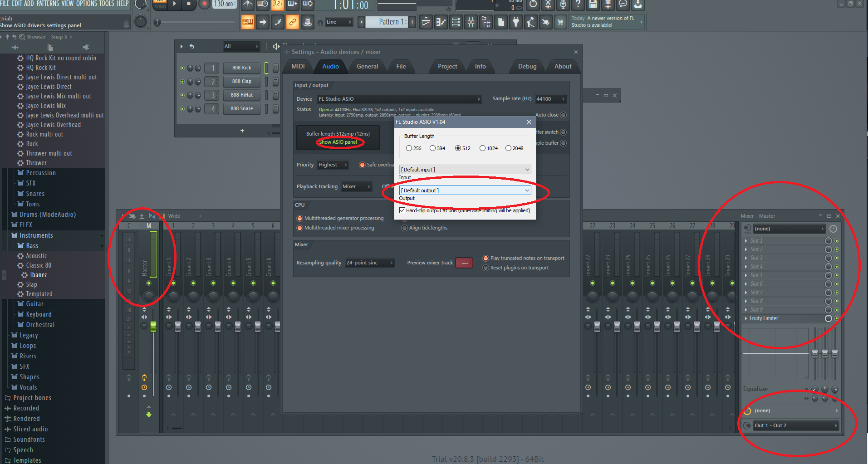868x464 pixels.
Task: Open the Channel rack view icon
Action: coord(456,22)
